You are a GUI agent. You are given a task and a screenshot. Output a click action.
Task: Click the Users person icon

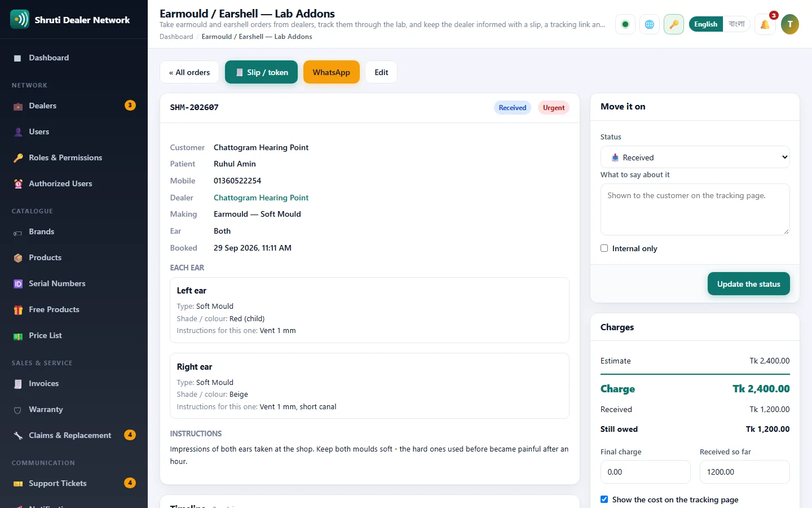17,132
